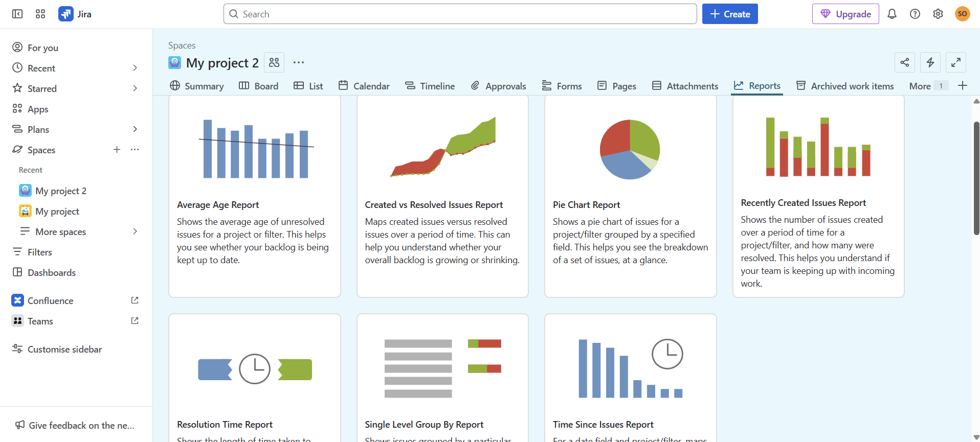Click into the Search field
Screen dimensions: 980x442
460,14
